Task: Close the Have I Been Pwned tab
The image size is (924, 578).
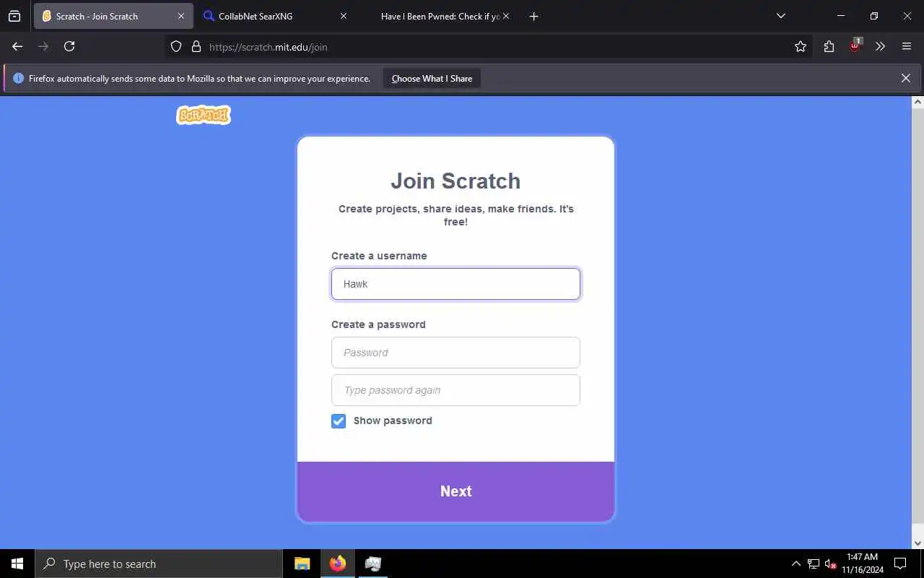Action: tap(506, 16)
